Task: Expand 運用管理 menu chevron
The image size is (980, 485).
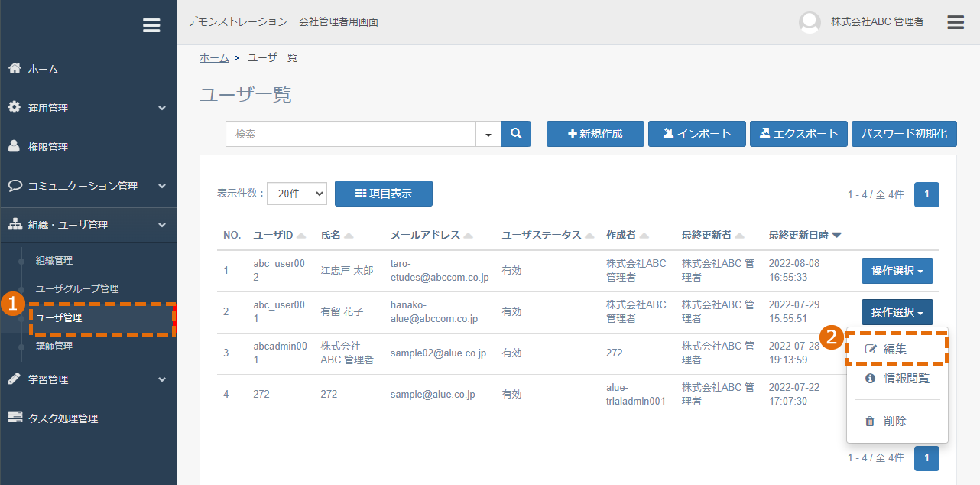Action: point(162,108)
